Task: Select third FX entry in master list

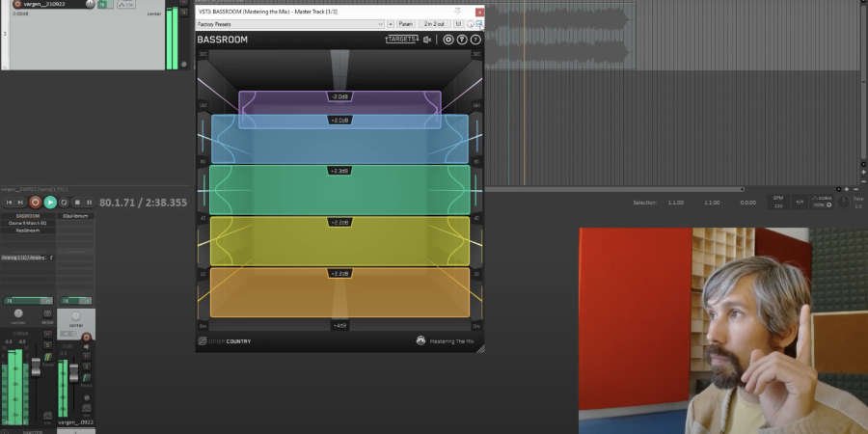Action: click(28, 231)
